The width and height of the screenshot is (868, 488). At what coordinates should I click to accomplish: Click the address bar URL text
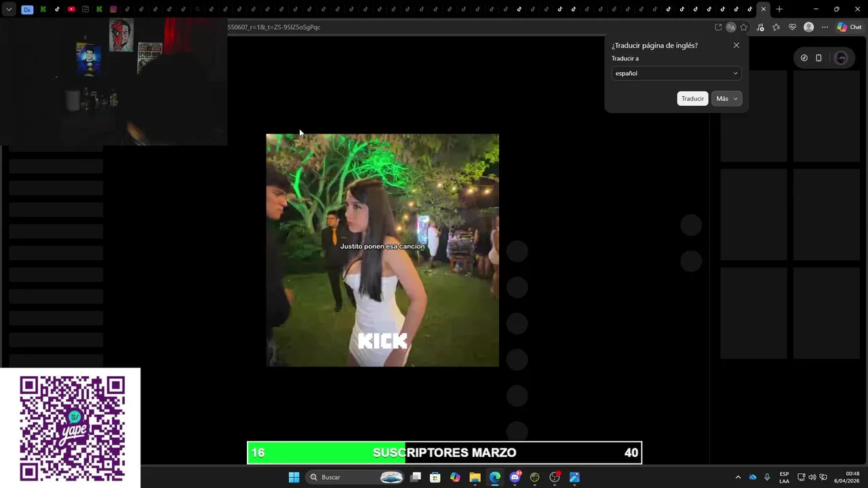tap(274, 27)
